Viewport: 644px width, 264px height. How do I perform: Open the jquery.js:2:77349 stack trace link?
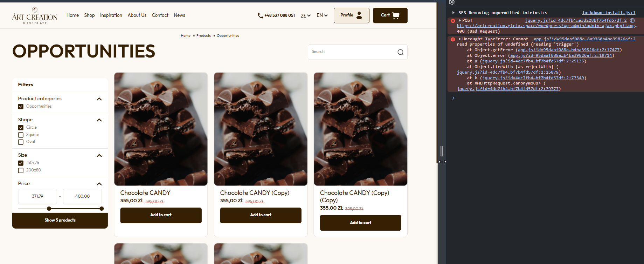point(533,78)
